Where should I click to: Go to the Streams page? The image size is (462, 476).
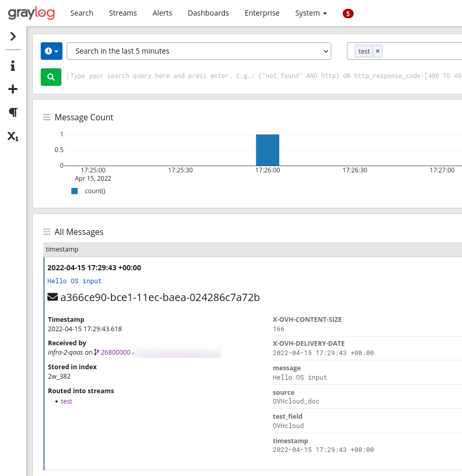123,13
